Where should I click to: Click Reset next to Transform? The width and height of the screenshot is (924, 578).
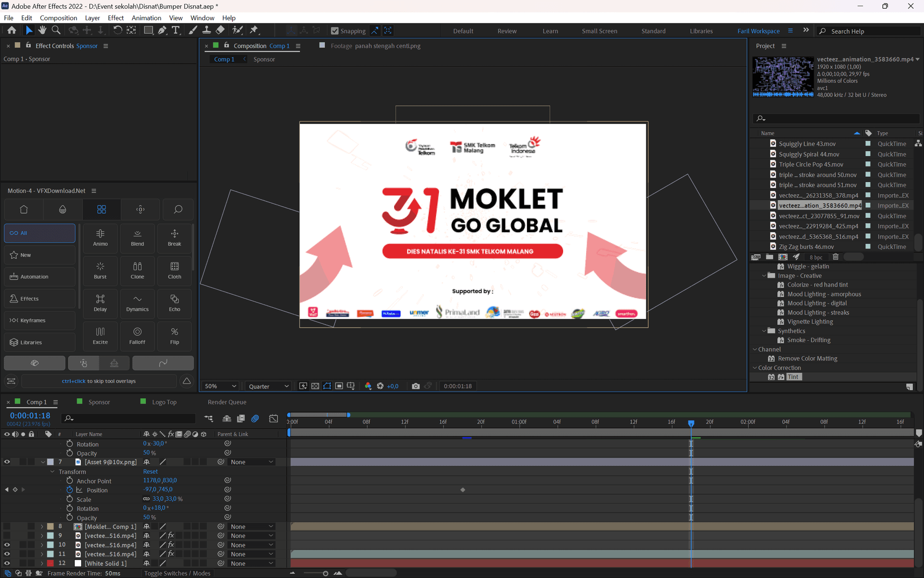(150, 472)
